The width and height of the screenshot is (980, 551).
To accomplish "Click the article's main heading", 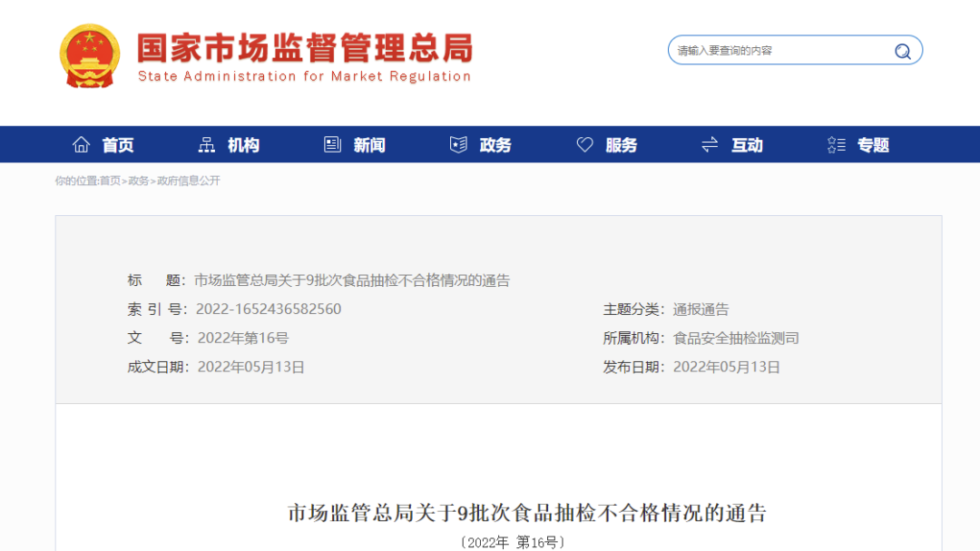I will pos(527,513).
